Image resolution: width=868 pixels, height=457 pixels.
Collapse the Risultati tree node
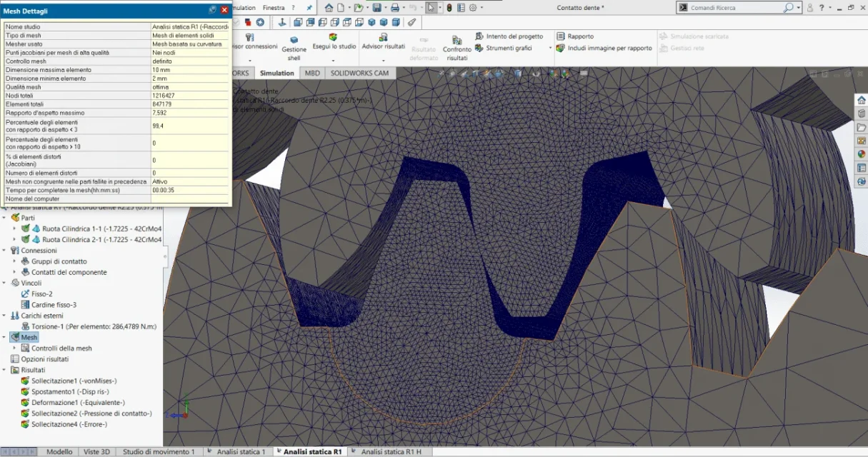click(x=4, y=370)
